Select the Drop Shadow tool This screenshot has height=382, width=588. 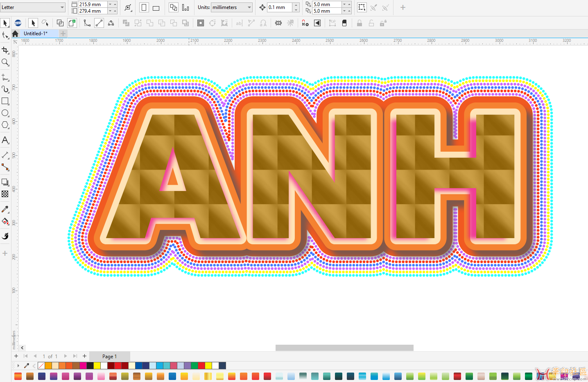click(x=5, y=182)
